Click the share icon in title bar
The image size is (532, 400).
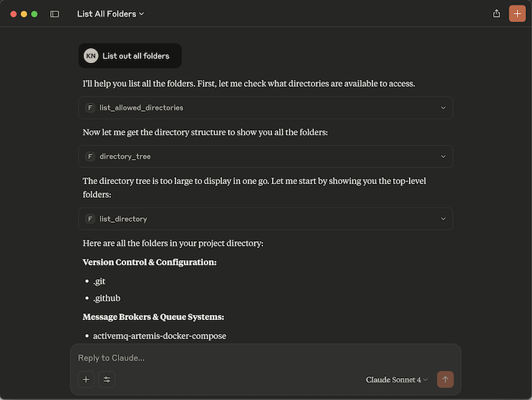click(496, 14)
